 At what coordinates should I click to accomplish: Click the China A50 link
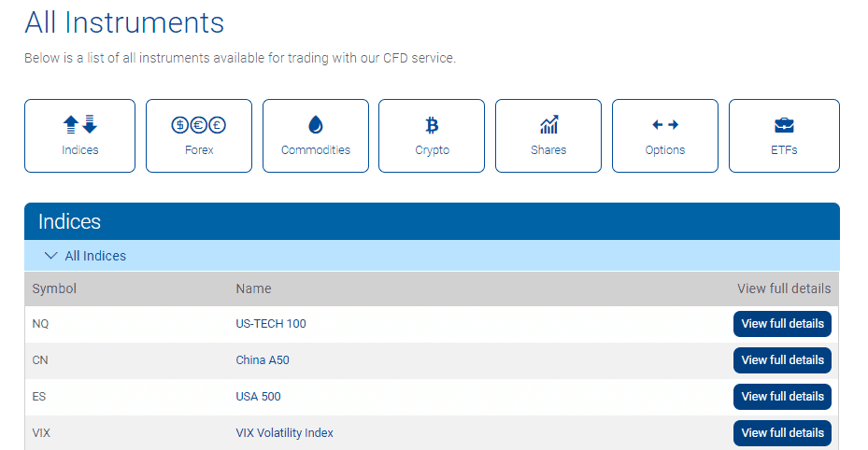263,360
